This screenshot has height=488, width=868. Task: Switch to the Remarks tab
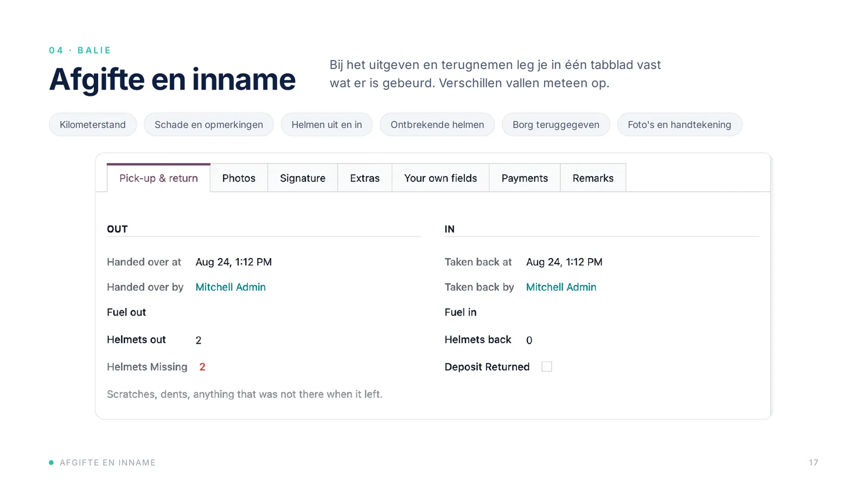593,178
